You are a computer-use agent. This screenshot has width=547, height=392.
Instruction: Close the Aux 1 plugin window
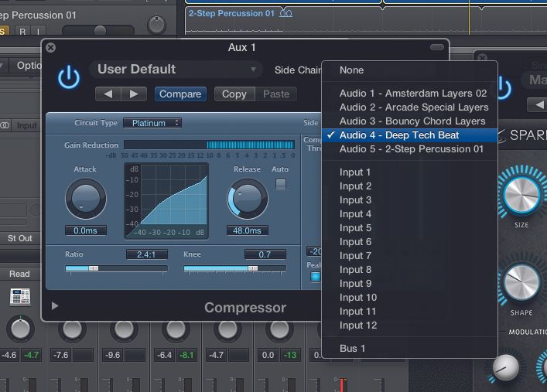click(50, 47)
